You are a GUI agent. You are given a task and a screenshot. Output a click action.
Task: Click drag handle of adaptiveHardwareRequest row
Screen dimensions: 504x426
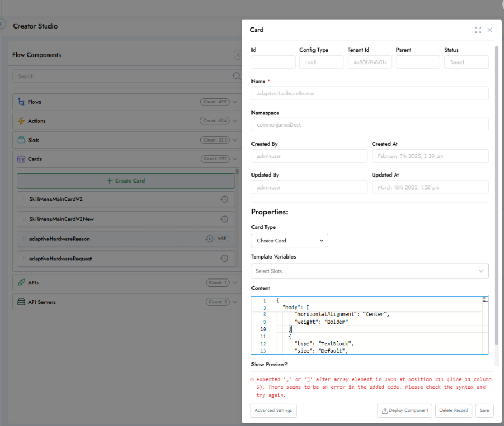click(x=24, y=258)
